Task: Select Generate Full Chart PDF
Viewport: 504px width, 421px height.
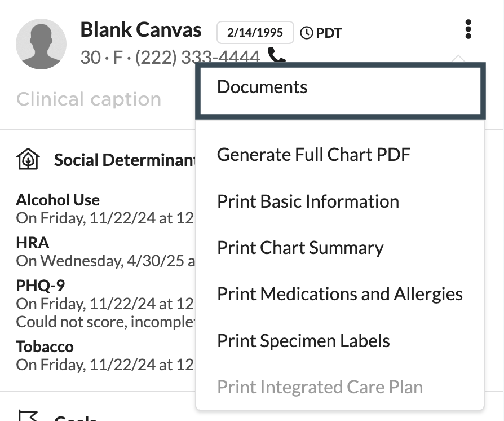Action: (x=313, y=155)
